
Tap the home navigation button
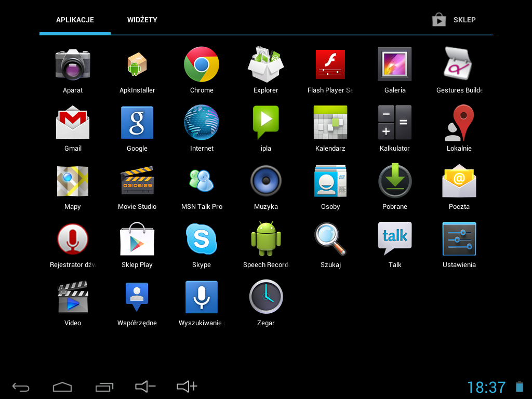62,387
